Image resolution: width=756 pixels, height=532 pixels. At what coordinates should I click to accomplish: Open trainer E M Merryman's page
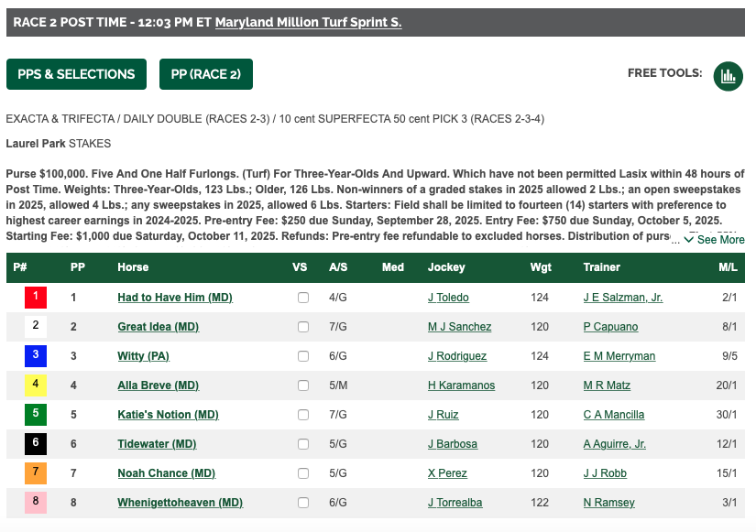(x=619, y=356)
